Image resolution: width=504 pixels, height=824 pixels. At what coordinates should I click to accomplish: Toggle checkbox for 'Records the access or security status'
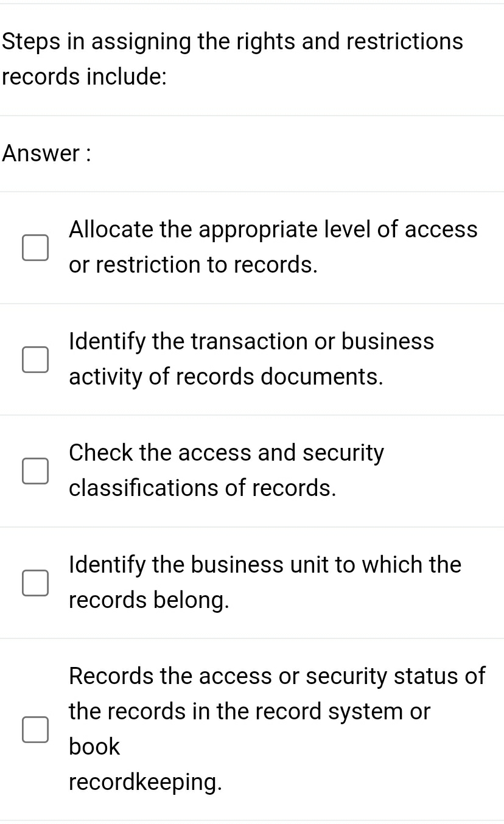pyautogui.click(x=35, y=730)
